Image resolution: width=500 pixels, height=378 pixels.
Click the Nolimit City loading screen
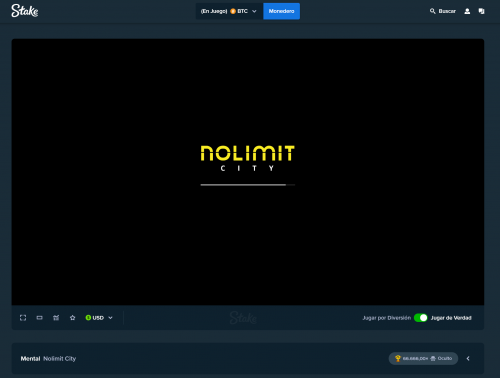click(x=248, y=172)
